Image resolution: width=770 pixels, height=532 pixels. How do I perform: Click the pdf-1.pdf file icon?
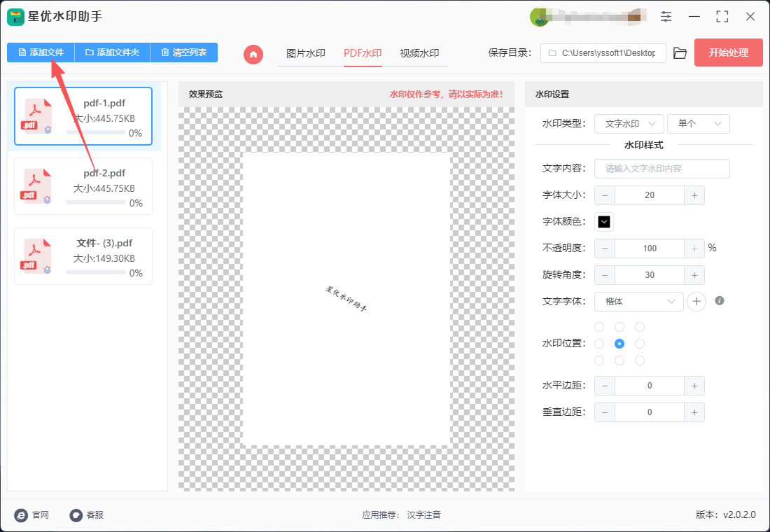(38, 116)
